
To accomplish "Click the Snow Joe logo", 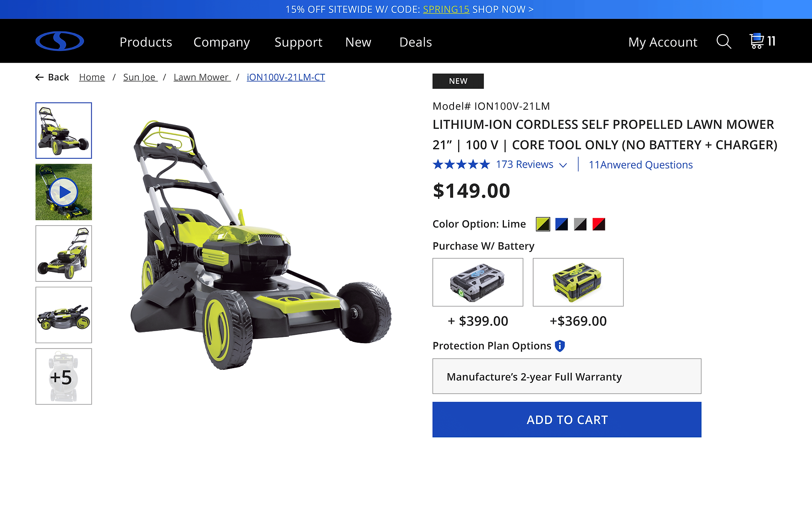I will [x=60, y=41].
